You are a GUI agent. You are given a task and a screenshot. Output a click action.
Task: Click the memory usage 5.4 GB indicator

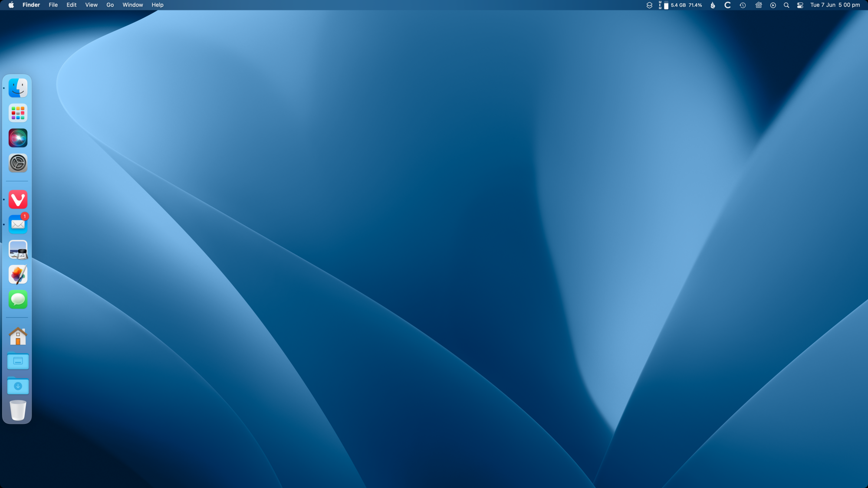pyautogui.click(x=678, y=5)
